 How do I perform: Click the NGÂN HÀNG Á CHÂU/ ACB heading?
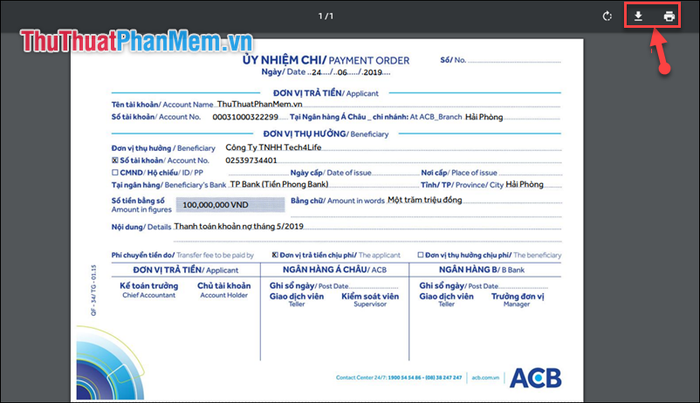pos(334,270)
